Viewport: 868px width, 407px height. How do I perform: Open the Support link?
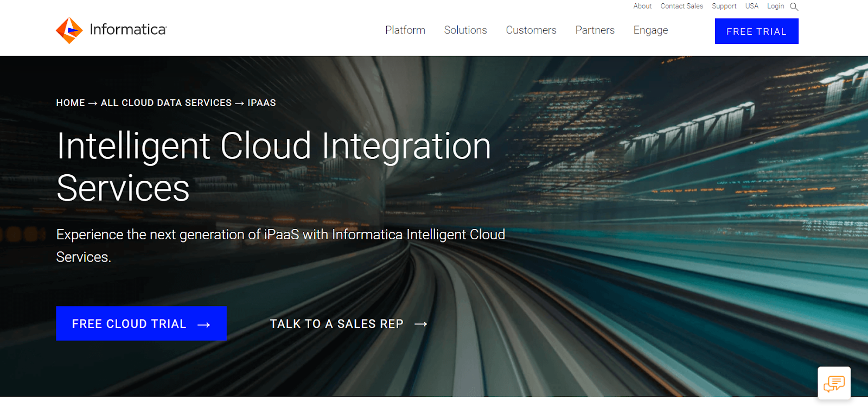[x=724, y=6]
